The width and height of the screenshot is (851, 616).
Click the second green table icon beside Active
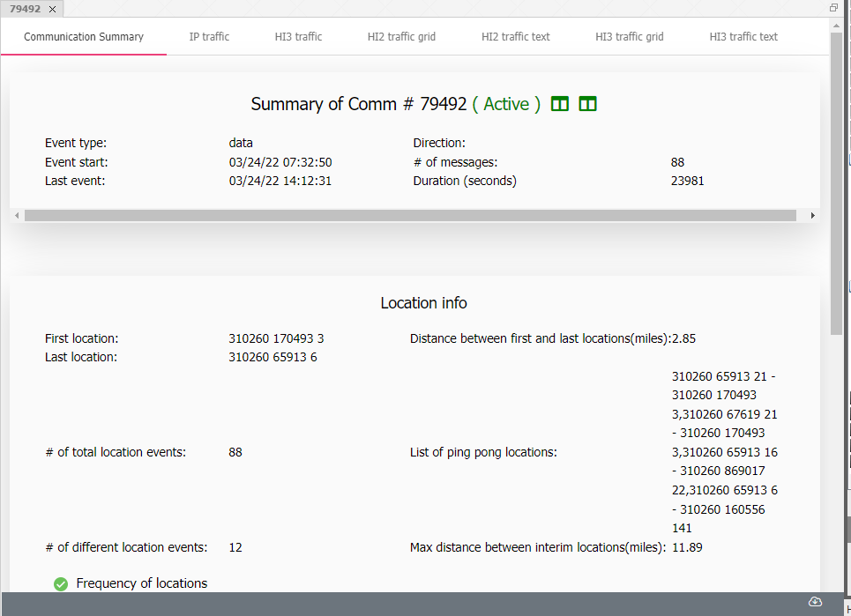point(587,104)
